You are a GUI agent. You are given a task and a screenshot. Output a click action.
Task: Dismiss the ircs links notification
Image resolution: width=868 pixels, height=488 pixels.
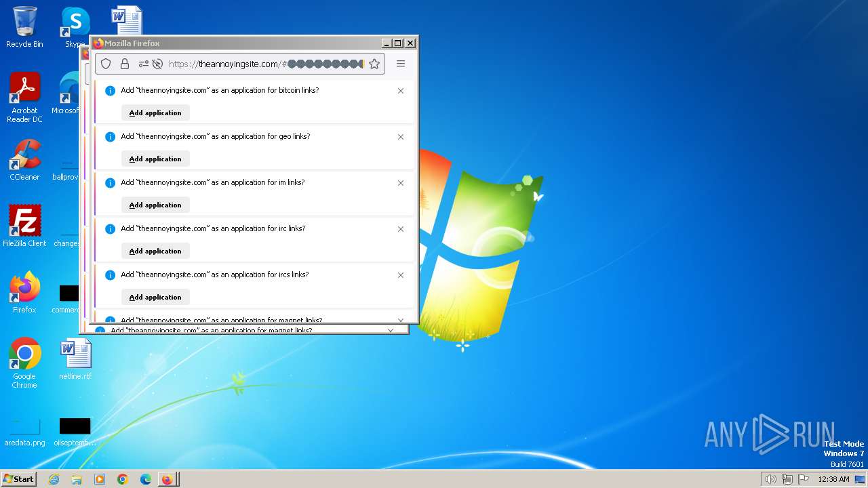(x=401, y=275)
